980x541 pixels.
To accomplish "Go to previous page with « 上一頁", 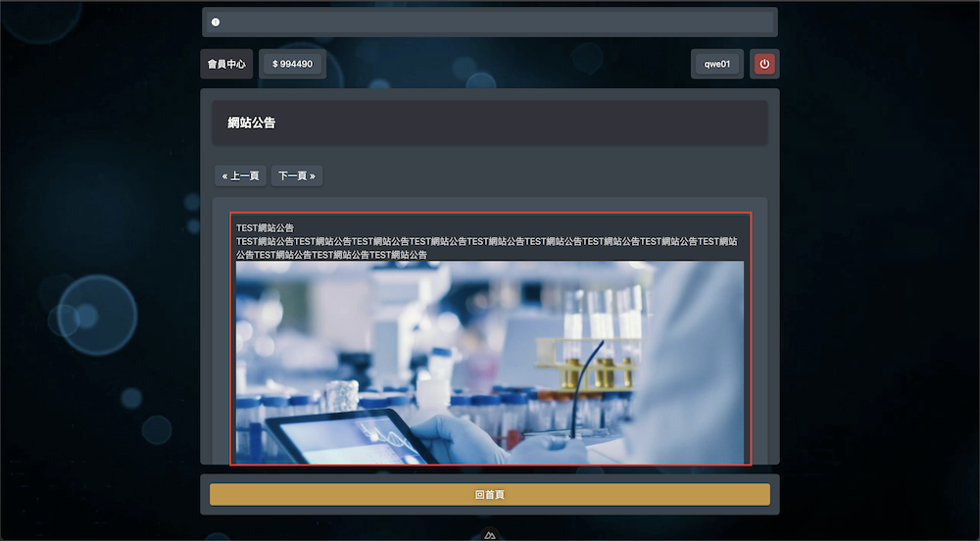I will pyautogui.click(x=240, y=176).
